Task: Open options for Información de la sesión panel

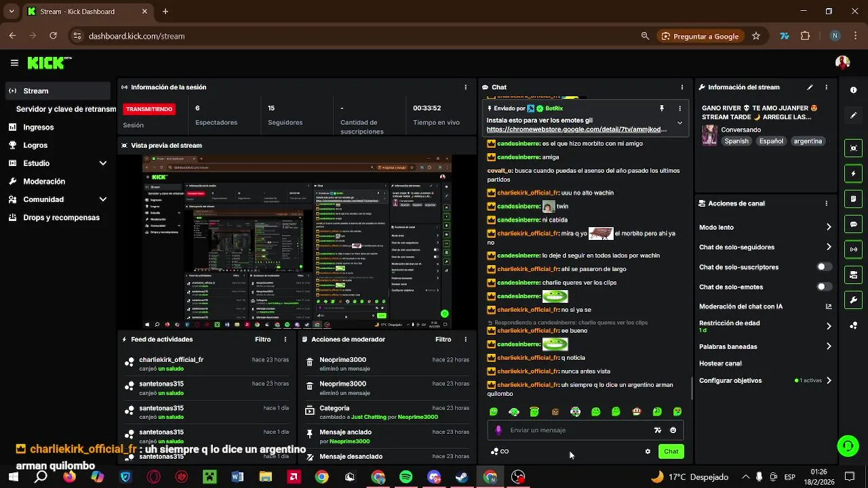Action: pyautogui.click(x=465, y=87)
